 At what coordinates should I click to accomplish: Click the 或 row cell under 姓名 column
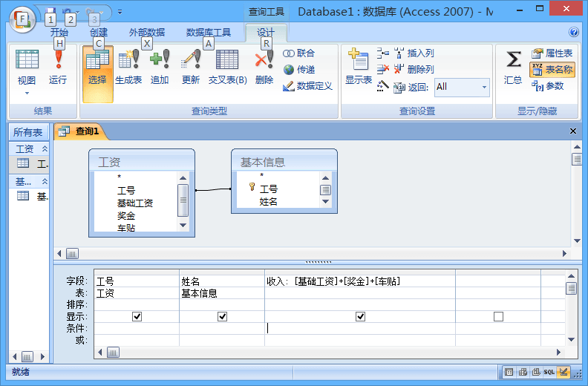click(222, 340)
